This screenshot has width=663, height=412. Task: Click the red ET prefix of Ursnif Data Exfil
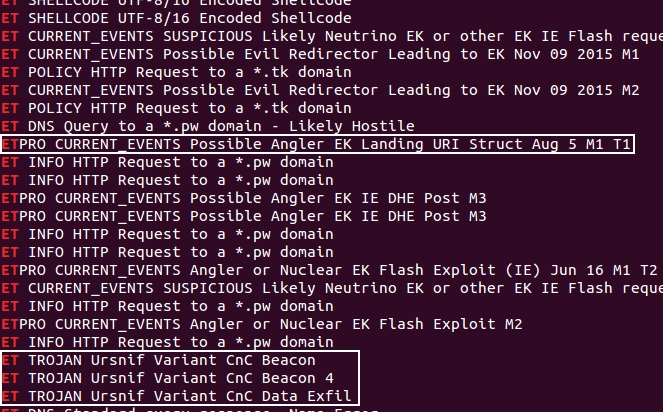tap(10, 396)
